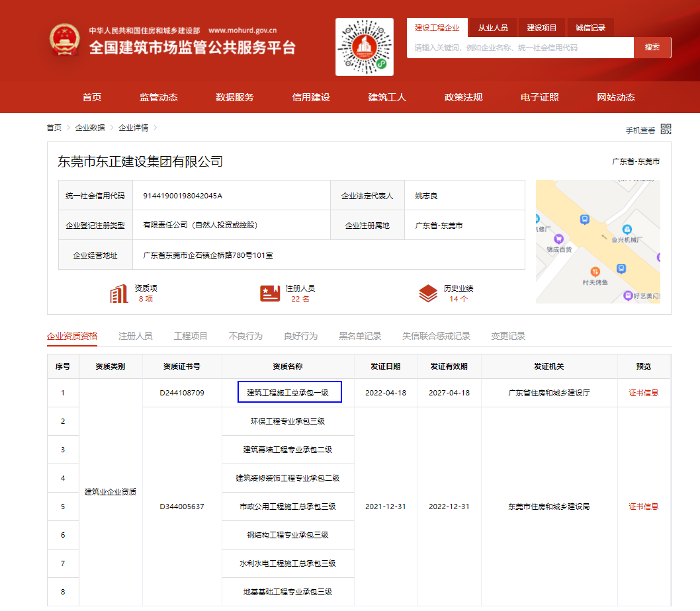Open the 信用建设 navigation item
This screenshot has height=611, width=700.
click(311, 97)
